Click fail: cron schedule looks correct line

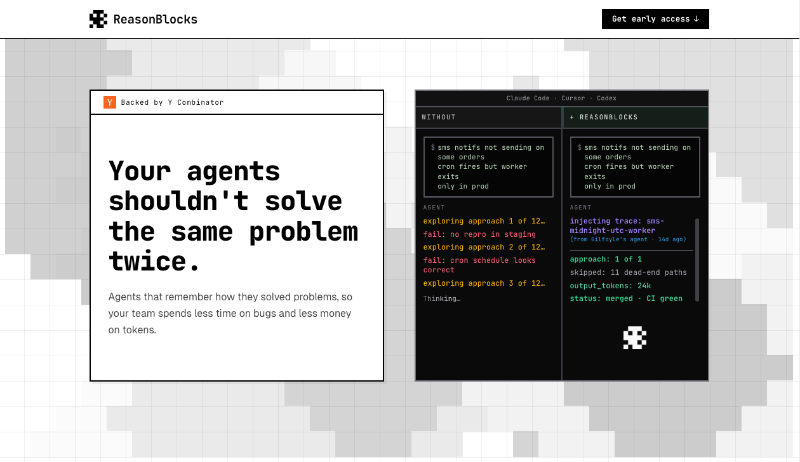pos(479,265)
